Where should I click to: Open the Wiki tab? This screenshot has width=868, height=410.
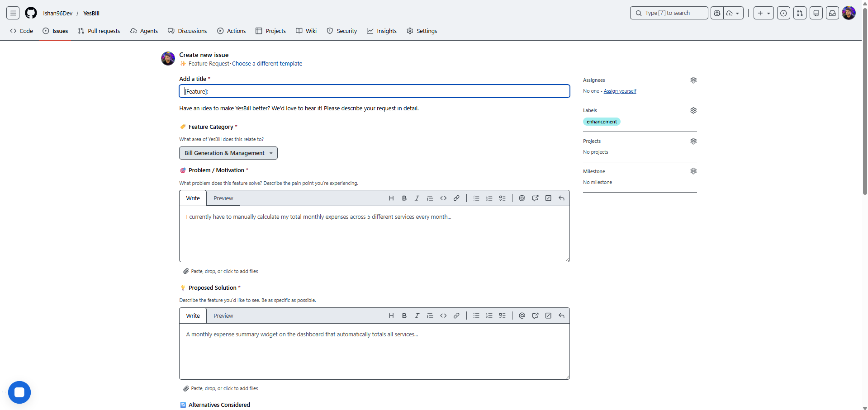pos(306,31)
